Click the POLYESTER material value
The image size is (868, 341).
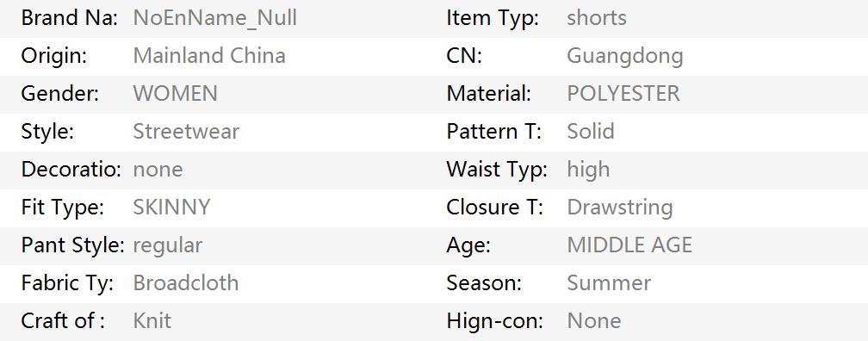(623, 94)
